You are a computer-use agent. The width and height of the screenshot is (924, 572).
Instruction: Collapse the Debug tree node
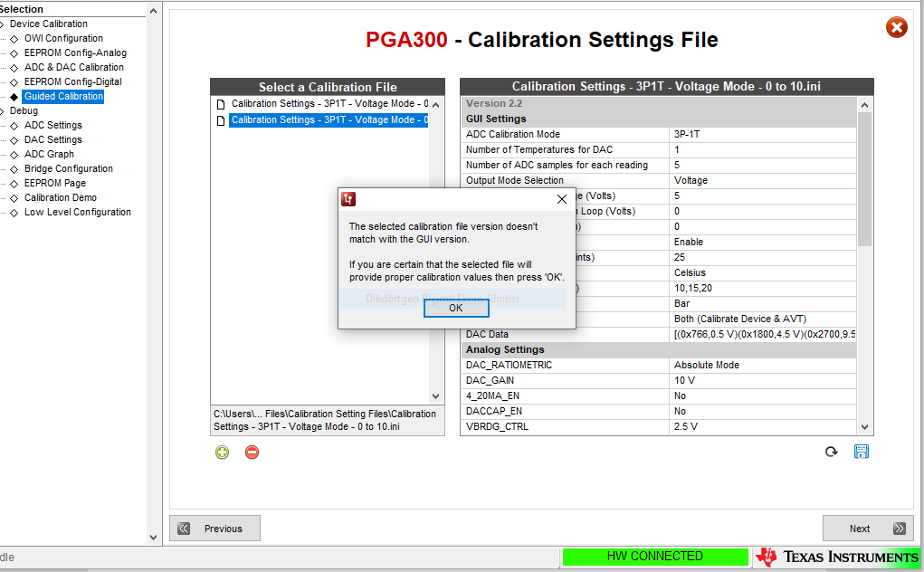pos(2,110)
